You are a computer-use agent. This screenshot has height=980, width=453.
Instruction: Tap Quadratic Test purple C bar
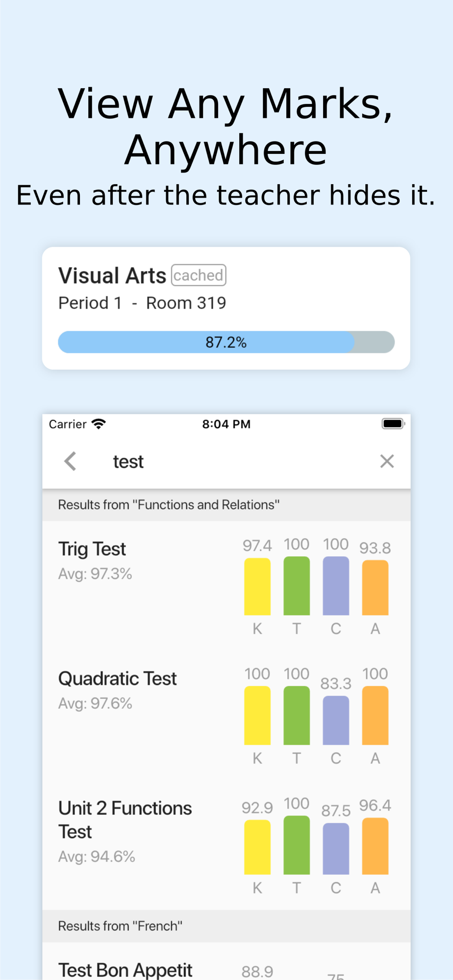coord(336,720)
